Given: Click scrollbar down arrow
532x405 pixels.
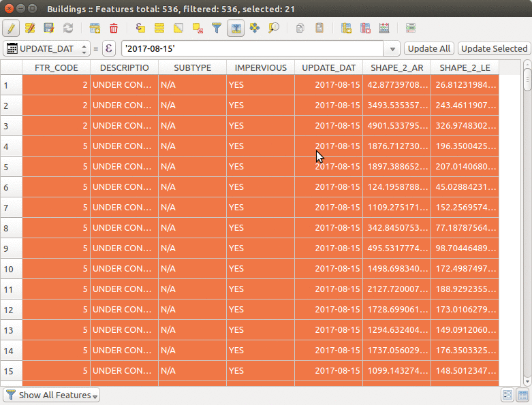Looking at the screenshot, I should coord(527,382).
